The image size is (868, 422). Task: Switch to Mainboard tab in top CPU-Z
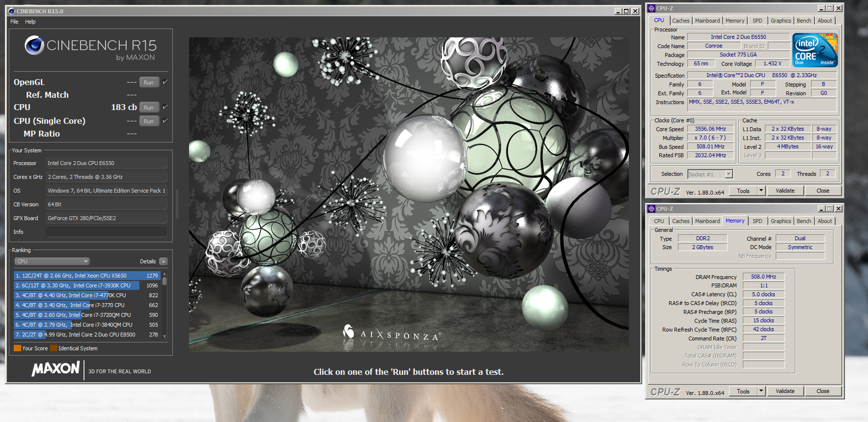point(707,21)
